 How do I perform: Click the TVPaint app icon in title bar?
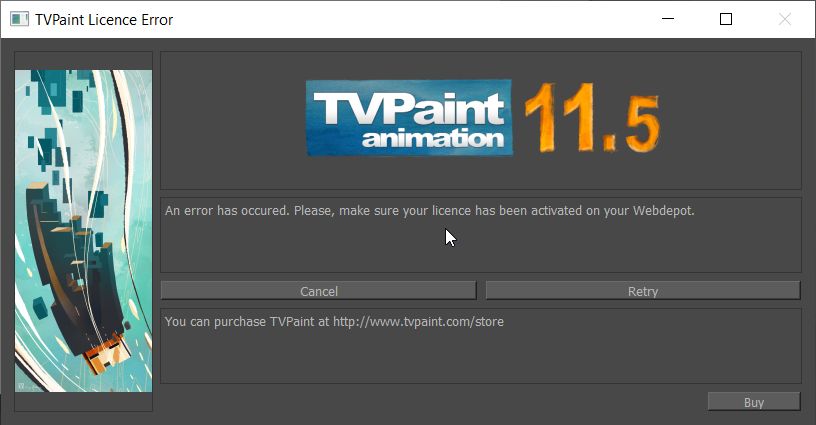coord(19,19)
